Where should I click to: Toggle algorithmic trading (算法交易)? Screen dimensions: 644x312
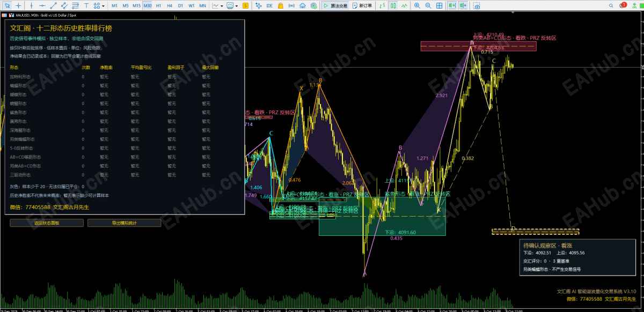336,5
